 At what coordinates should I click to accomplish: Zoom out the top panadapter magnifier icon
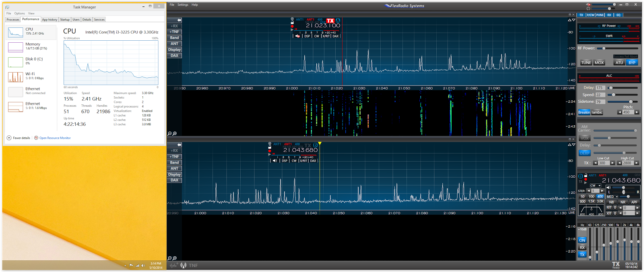[x=170, y=133]
